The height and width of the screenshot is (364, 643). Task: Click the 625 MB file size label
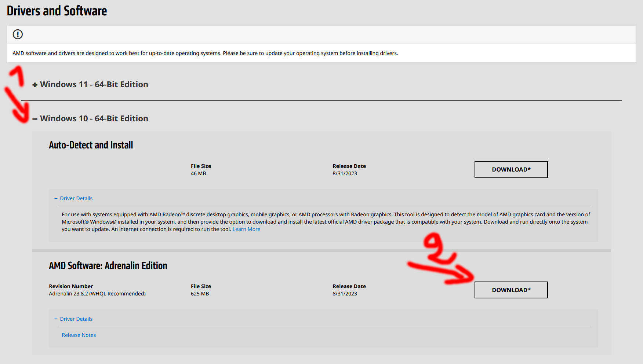[200, 293]
